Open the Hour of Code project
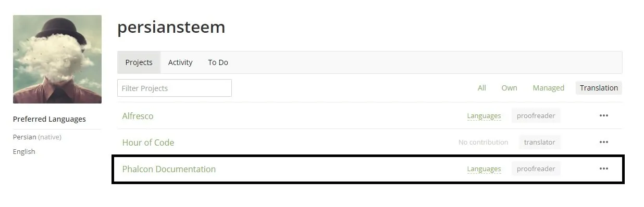The height and width of the screenshot is (207, 644). click(148, 143)
